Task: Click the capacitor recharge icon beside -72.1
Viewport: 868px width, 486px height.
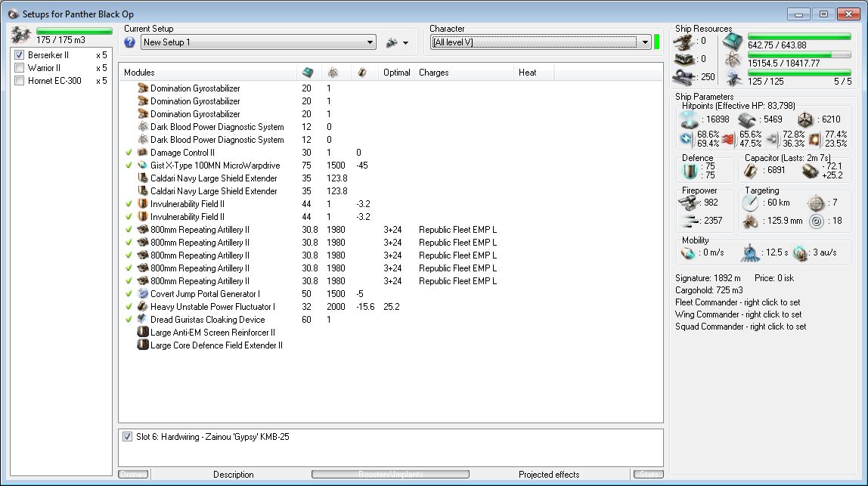Action: tap(810, 171)
